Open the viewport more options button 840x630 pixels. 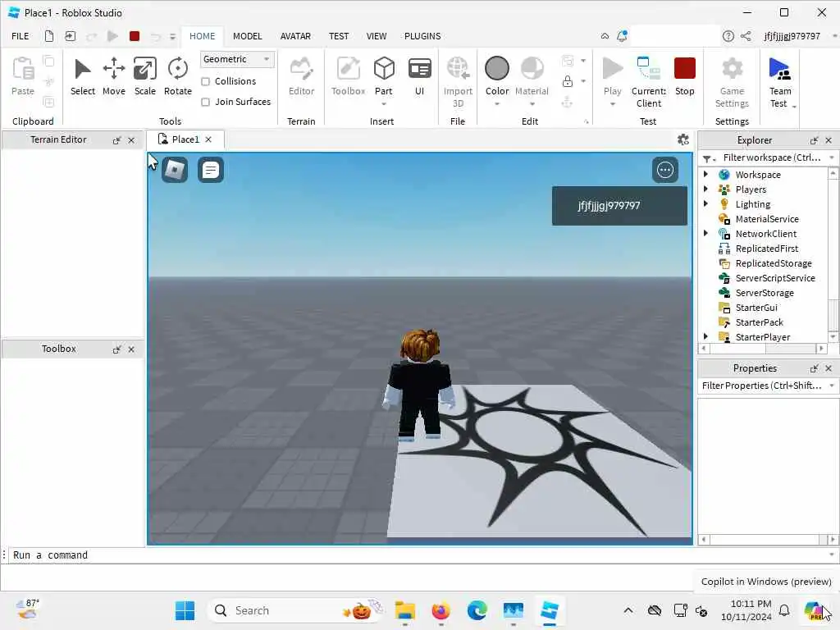(664, 170)
